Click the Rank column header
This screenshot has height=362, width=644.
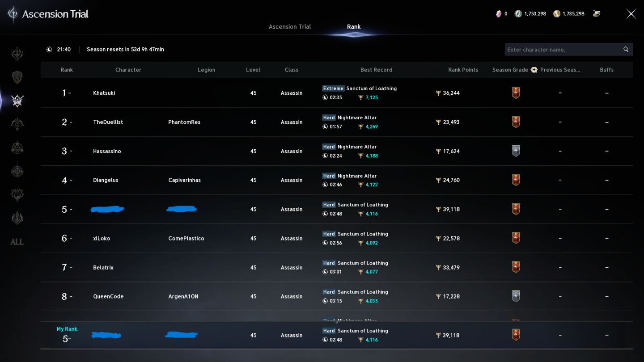point(67,70)
